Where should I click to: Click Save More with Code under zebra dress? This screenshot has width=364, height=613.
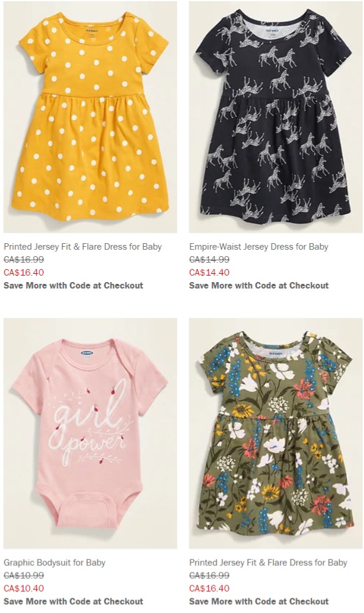pyautogui.click(x=259, y=286)
